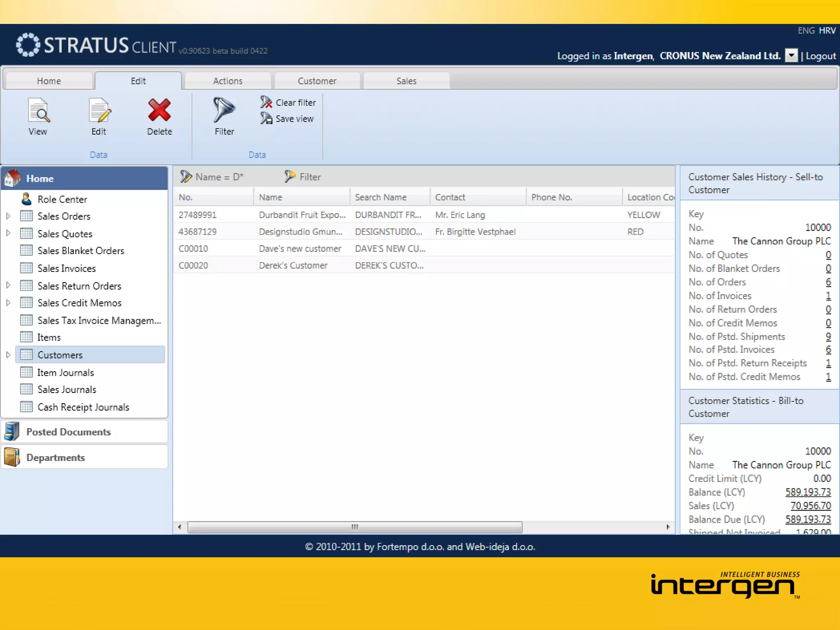This screenshot has width=840, height=630.
Task: Select Derek's Customer row
Action: pos(424,265)
